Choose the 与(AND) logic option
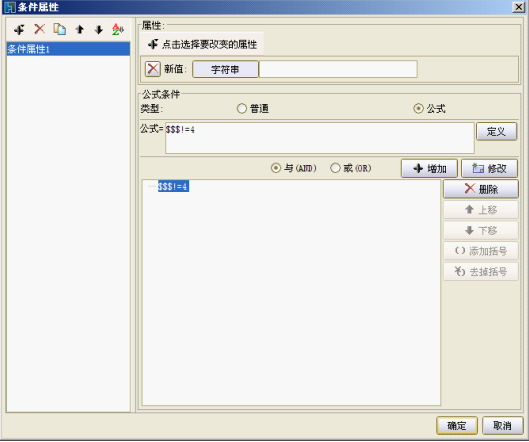The height and width of the screenshot is (442, 529). point(276,168)
